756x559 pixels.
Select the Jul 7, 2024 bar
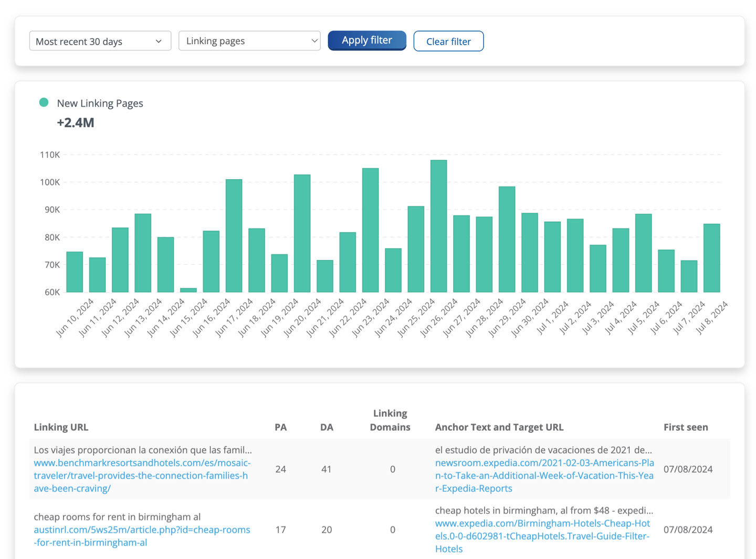(689, 276)
